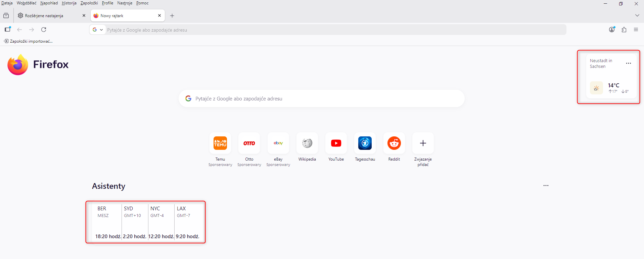Switch to the Rozšěrjene nastajenja tab
The image size is (644, 259).
coord(52,16)
